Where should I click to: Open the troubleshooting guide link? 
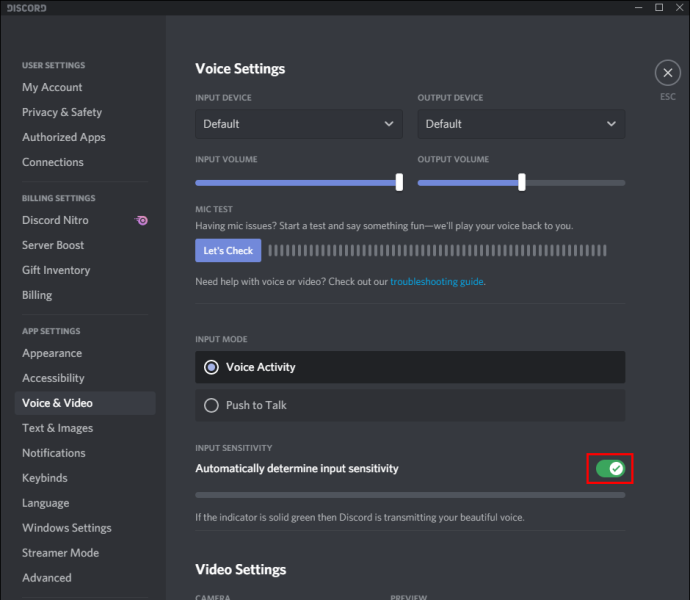[x=437, y=282]
